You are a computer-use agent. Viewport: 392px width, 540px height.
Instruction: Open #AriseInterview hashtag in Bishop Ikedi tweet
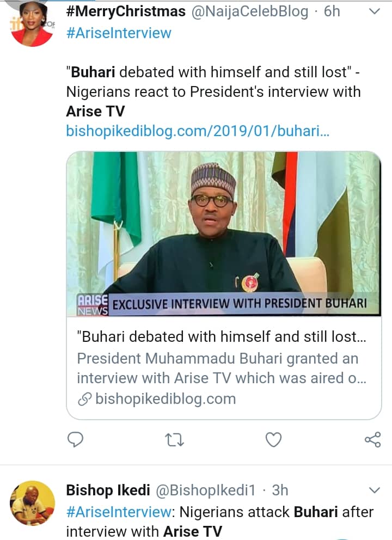pyautogui.click(x=119, y=512)
